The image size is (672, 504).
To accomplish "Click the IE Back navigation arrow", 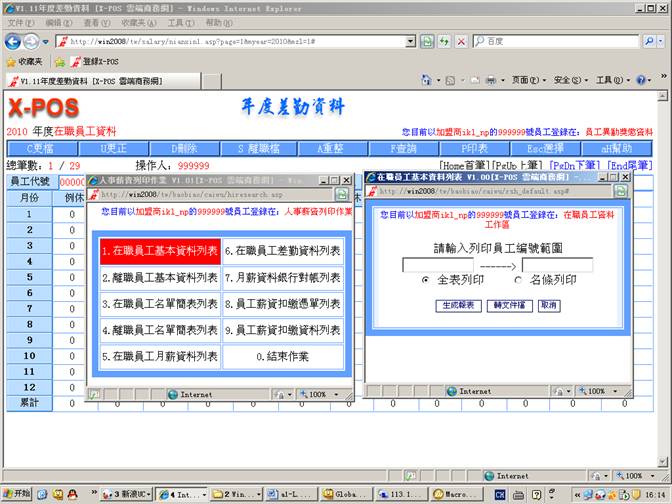I will click(14, 41).
